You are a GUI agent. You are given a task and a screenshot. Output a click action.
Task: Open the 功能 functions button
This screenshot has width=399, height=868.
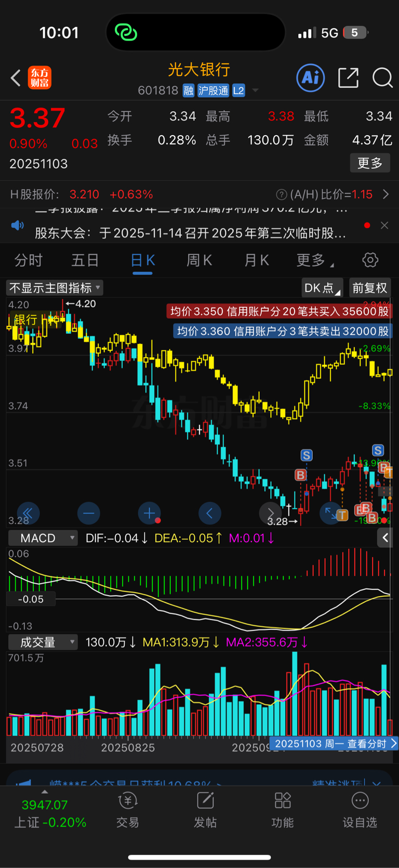tap(283, 811)
